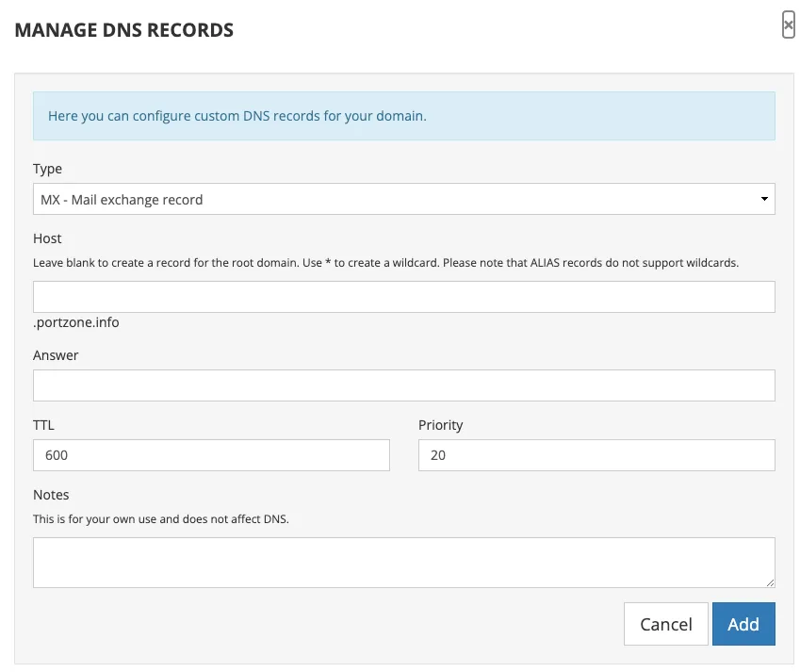Click the Notes field label
Image resolution: width=800 pixels, height=672 pixels.
click(x=51, y=495)
